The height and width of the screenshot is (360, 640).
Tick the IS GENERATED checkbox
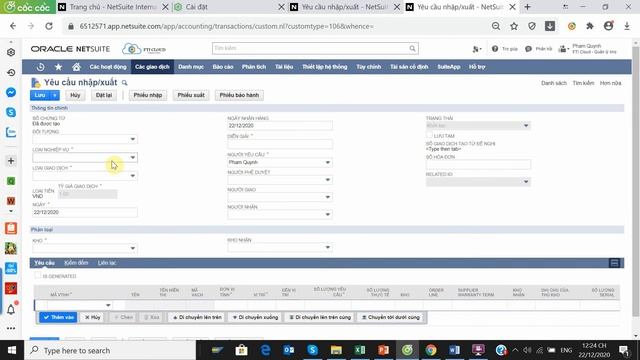tap(38, 276)
